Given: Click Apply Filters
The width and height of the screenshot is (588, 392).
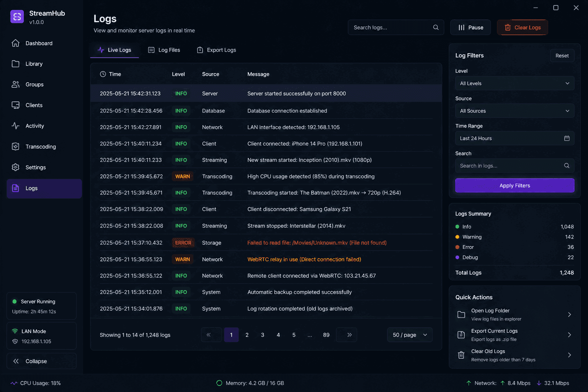Looking at the screenshot, I should 515,185.
